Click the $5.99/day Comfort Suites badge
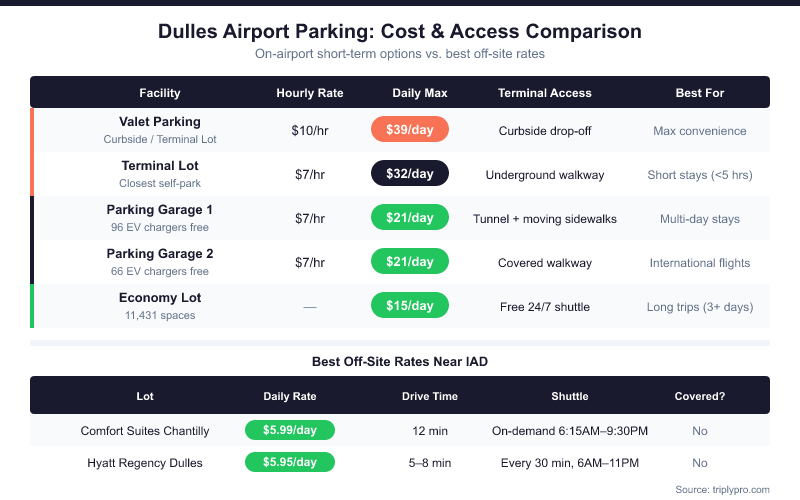Viewport: 800px width, 500px height. (x=290, y=431)
